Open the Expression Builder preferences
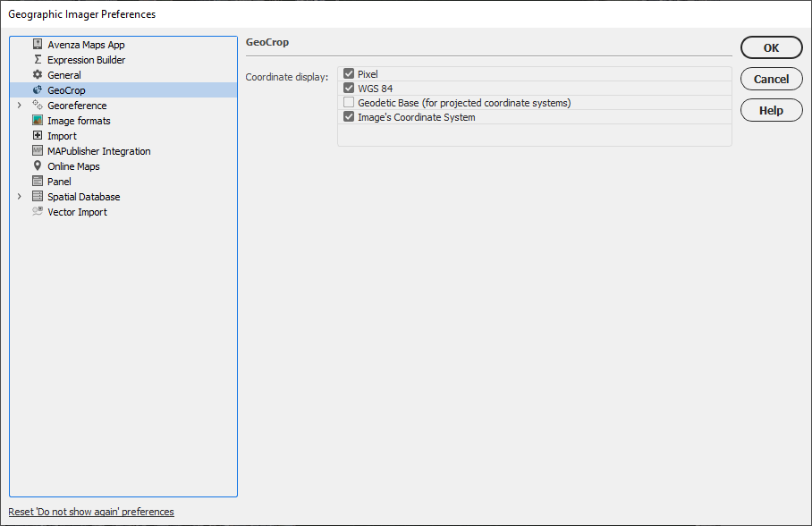This screenshot has width=812, height=526. (x=87, y=60)
